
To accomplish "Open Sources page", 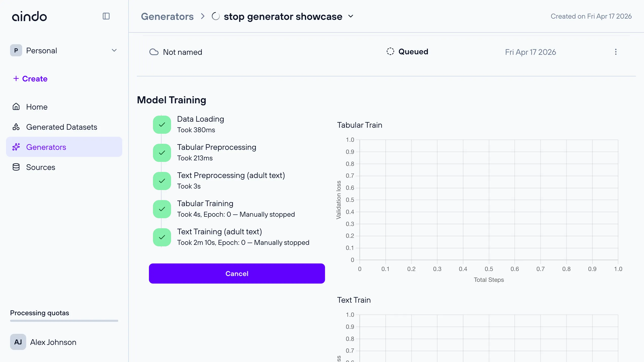I will click(64, 167).
